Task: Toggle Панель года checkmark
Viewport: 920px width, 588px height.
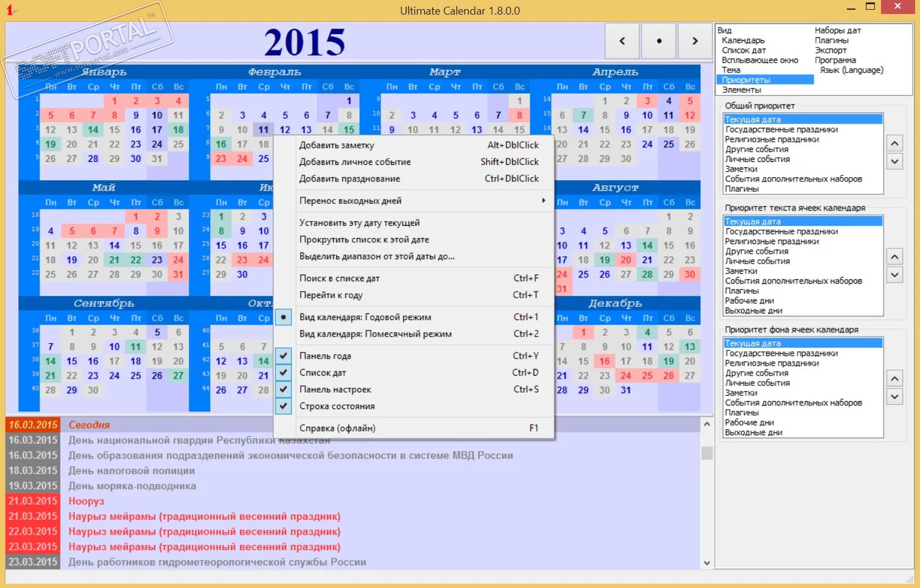Action: coord(283,355)
